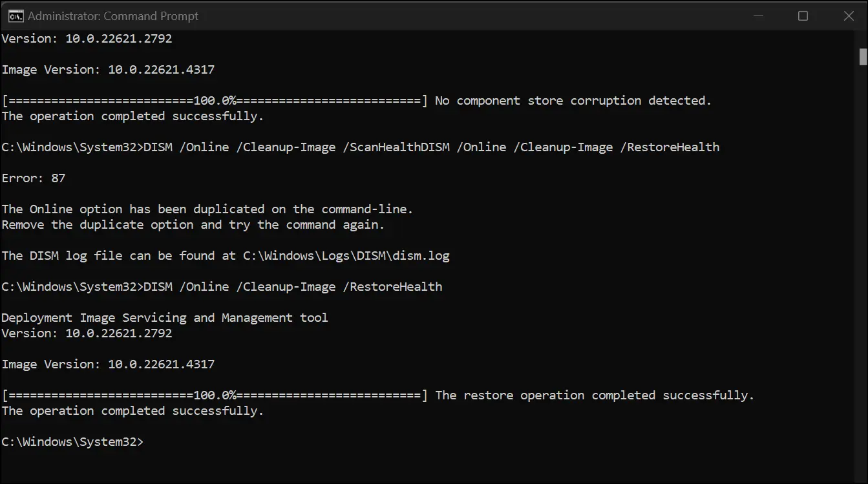Click the restore operation completed successfully message

(595, 395)
